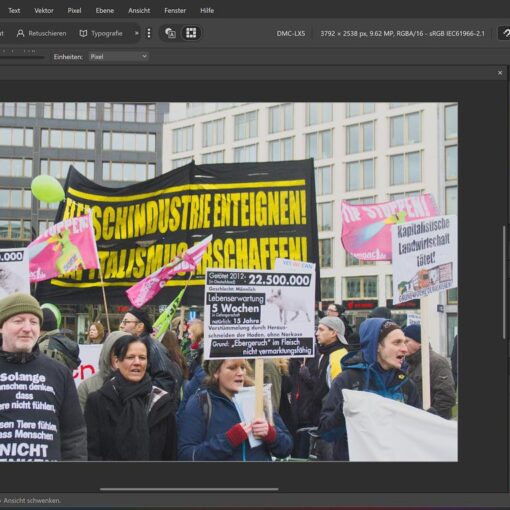Switch to the Retuschieren workspace
Viewport: 510px width, 510px height.
click(x=42, y=33)
